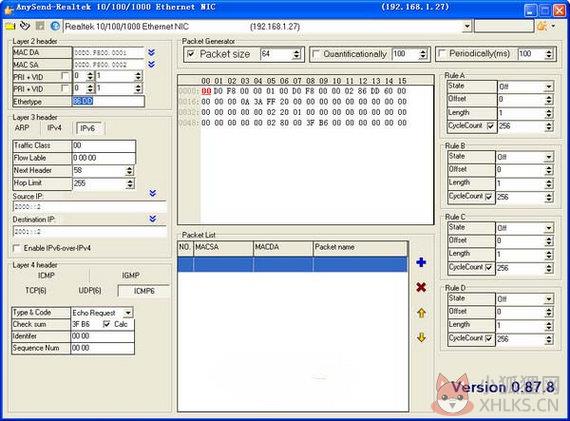Tick the second PRI + VID checkbox
Viewport: 570px width, 421px height.
(x=65, y=88)
